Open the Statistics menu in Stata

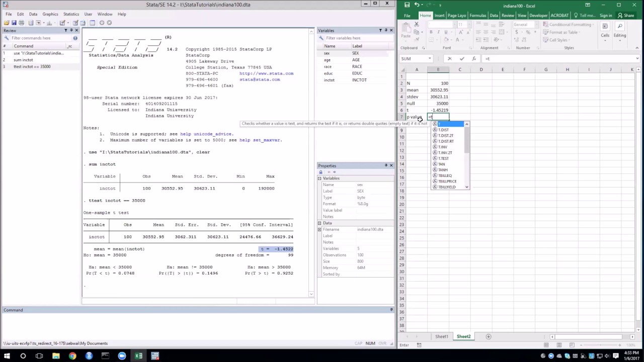coord(71,14)
